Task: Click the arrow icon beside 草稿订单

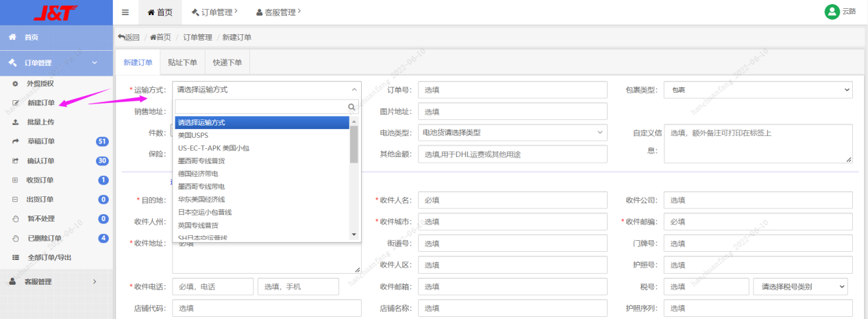Action: [x=15, y=141]
